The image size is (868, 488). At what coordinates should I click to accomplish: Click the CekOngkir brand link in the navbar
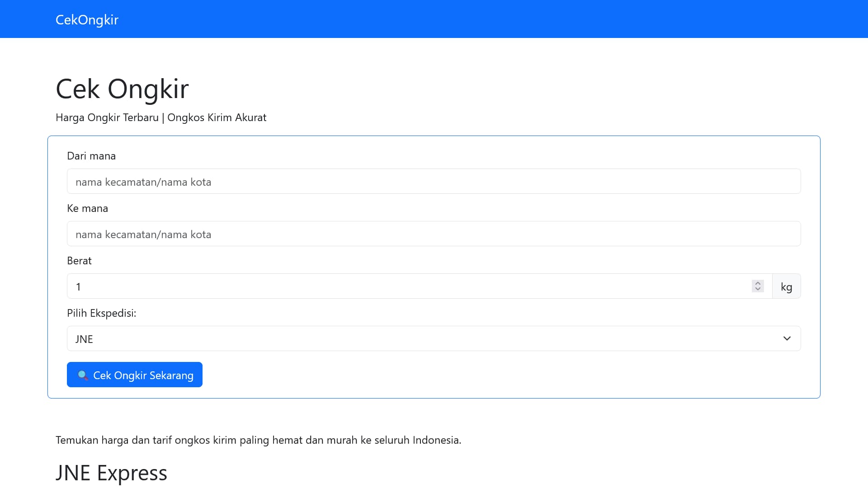coord(87,19)
